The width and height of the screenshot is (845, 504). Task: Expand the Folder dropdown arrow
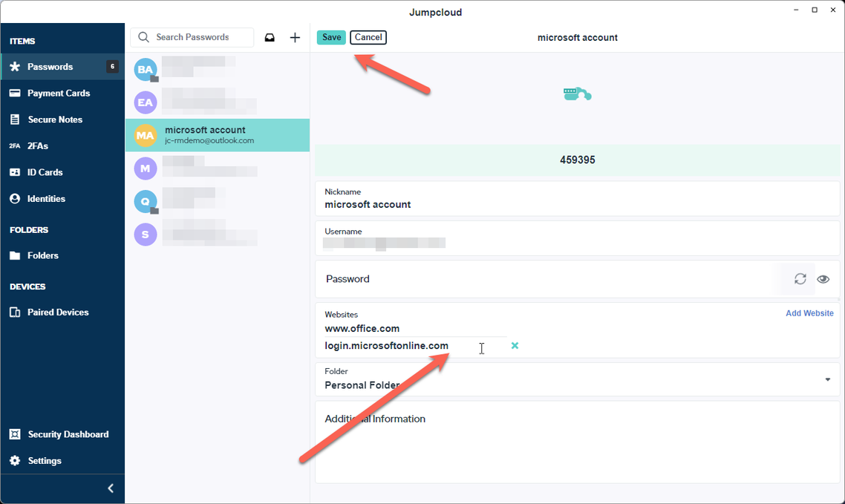827,380
